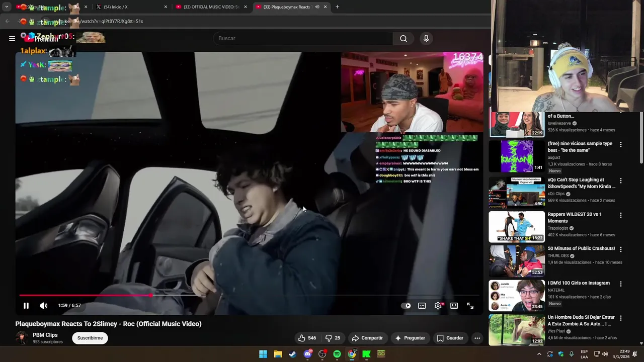Open clock and date 23:49 panel
This screenshot has height=362, width=644.
[620, 354]
